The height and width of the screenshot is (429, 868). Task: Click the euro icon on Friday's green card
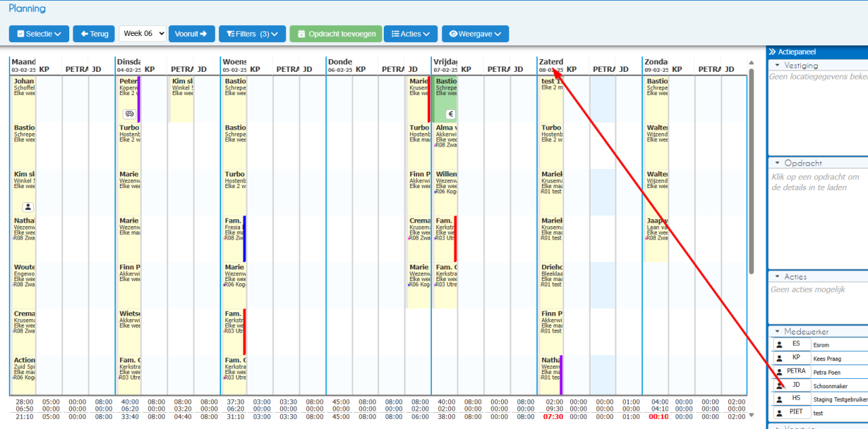coord(451,114)
